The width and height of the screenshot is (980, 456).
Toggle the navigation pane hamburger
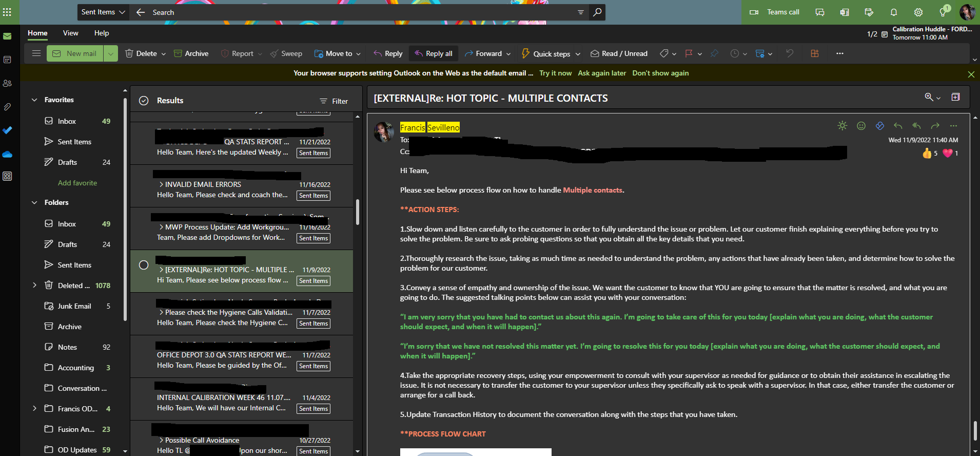[36, 53]
